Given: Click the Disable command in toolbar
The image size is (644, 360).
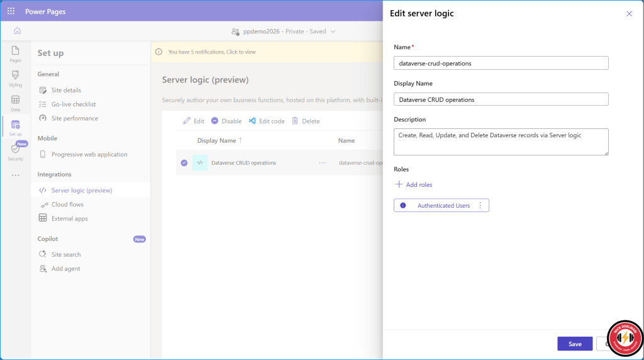Looking at the screenshot, I should click(226, 121).
